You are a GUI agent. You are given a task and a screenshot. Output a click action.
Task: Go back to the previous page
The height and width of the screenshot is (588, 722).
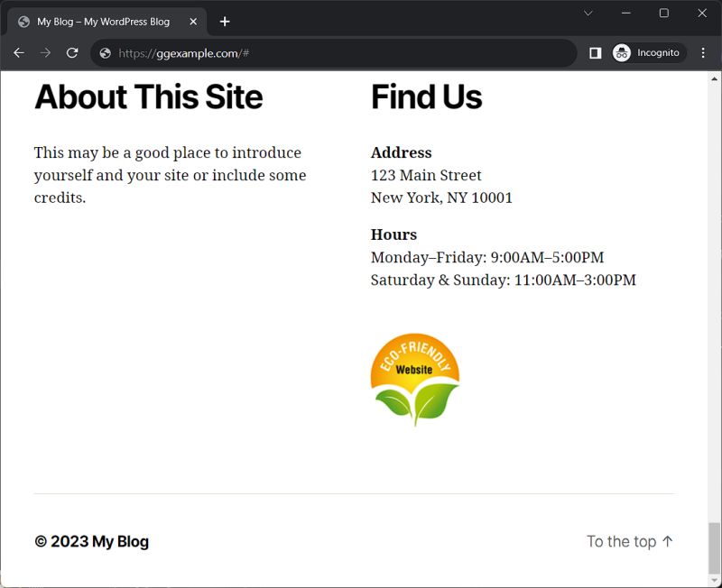click(x=19, y=53)
